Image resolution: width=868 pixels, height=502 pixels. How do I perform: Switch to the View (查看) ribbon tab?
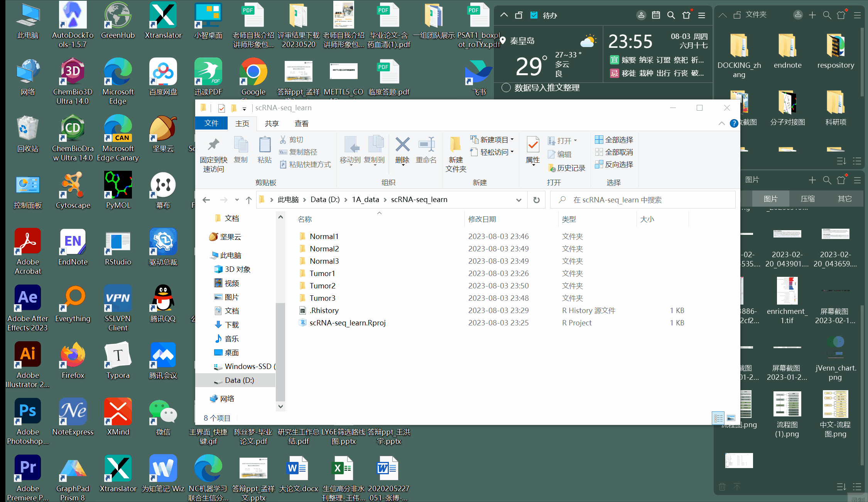click(301, 123)
